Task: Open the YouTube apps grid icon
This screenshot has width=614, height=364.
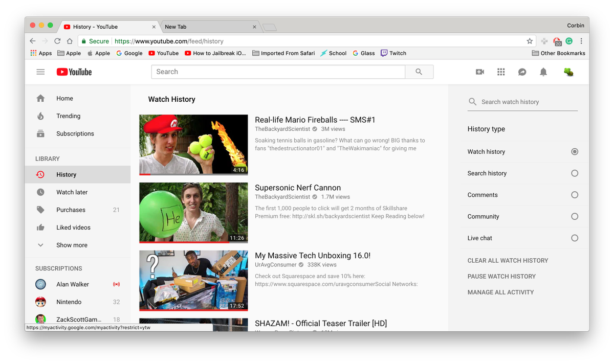Action: (501, 72)
